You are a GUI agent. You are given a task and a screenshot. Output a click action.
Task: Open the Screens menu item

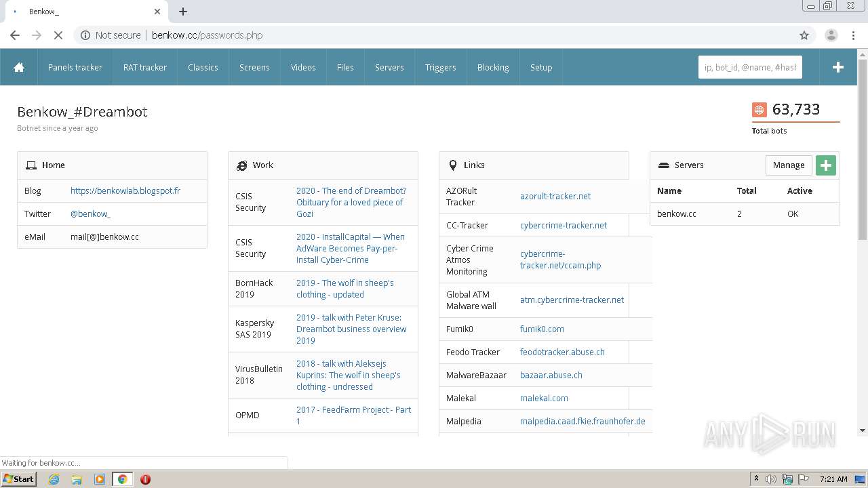(x=254, y=67)
